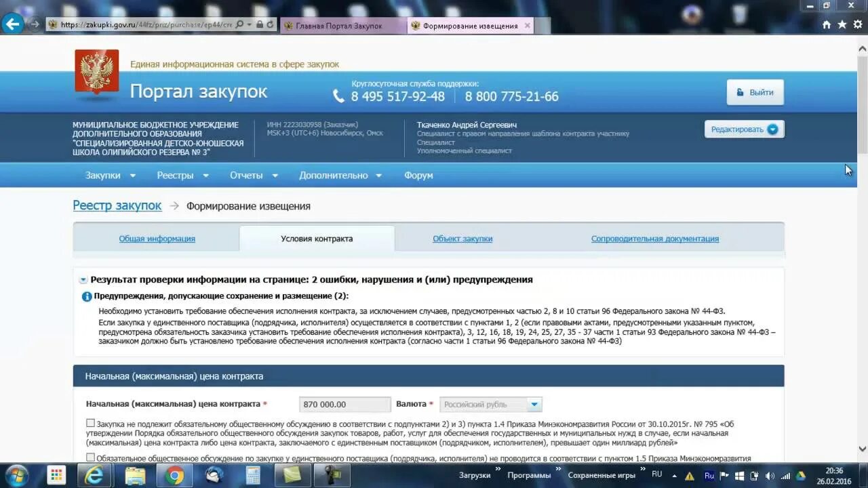Go back with the browser back arrow
The image size is (868, 488).
(x=12, y=24)
